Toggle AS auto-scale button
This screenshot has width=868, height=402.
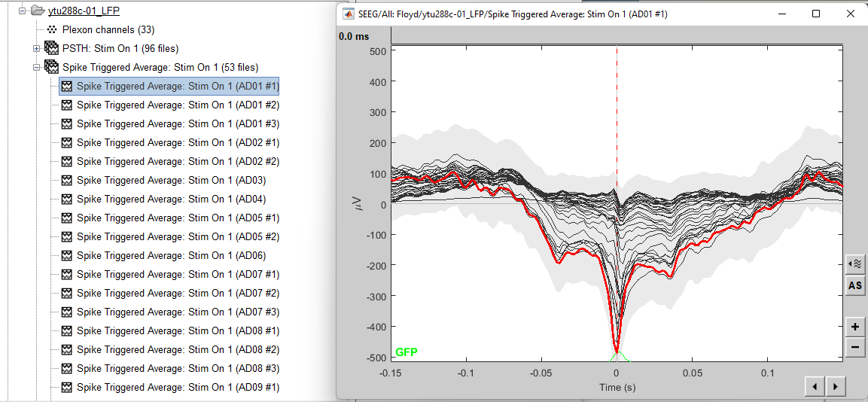click(x=854, y=285)
